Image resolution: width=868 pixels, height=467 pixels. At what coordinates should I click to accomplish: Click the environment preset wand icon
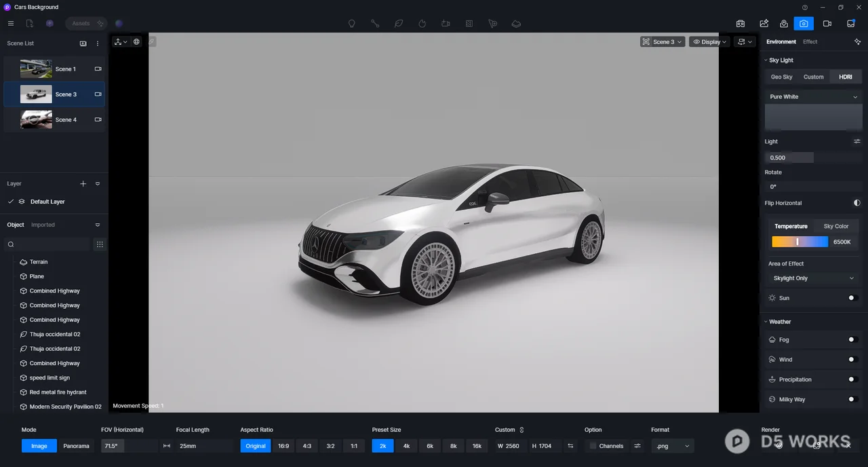tap(857, 41)
